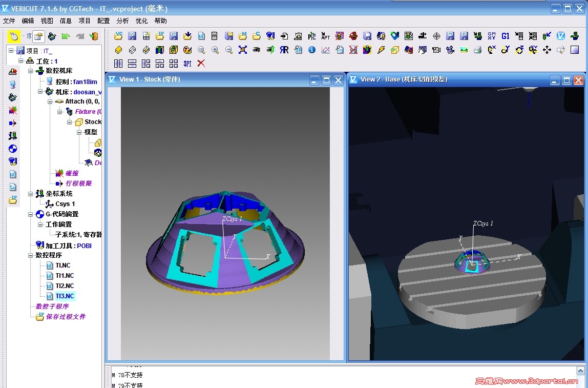Click Save VC project floppy icon
Viewport: 588px width, 388px height.
(x=132, y=36)
